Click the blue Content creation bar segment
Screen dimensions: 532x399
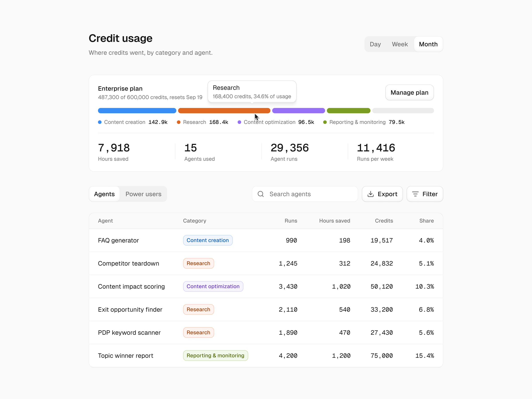(x=137, y=111)
